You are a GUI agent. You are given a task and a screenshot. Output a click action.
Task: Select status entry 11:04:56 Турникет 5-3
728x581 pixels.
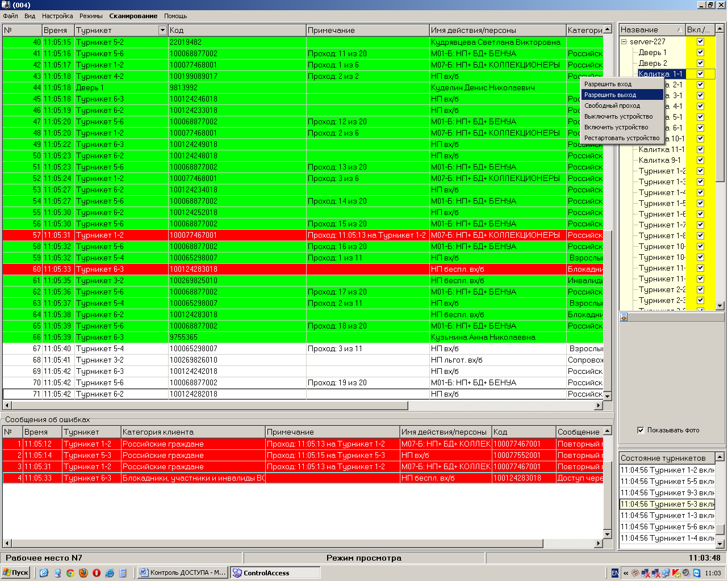pyautogui.click(x=667, y=504)
